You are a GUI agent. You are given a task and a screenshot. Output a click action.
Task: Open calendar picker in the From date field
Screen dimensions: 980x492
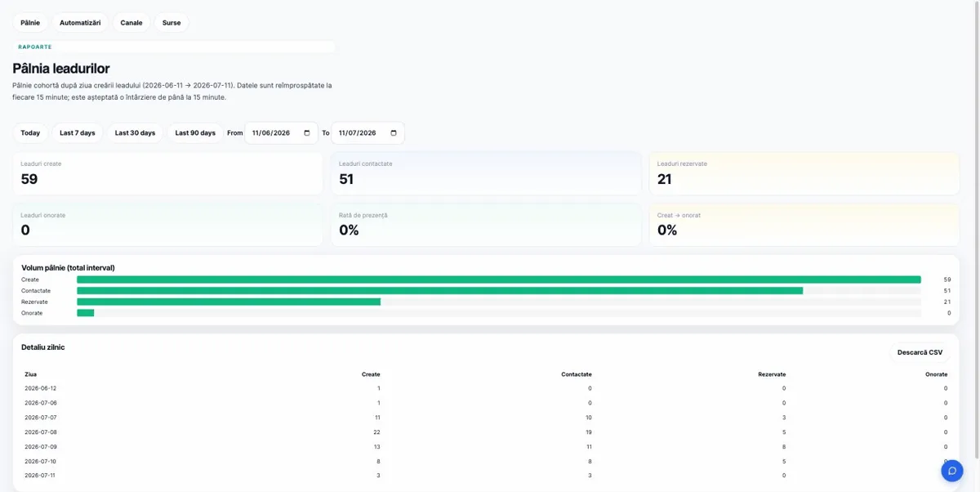(x=307, y=133)
